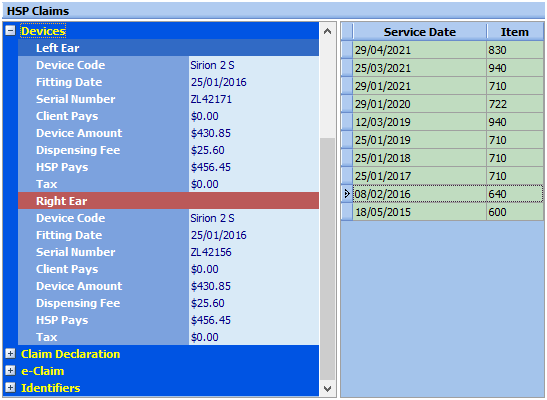Click item cell 830
Image resolution: width=547 pixels, height=400 pixels.
tap(515, 50)
